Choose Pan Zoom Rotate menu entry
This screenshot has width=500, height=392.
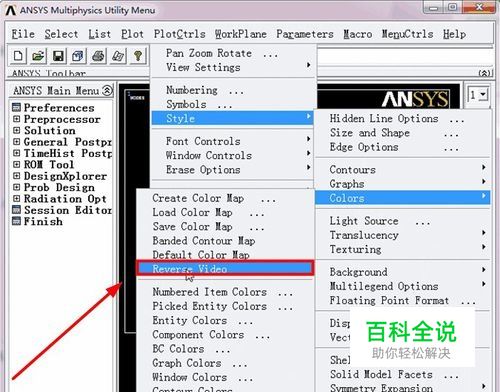pyautogui.click(x=232, y=53)
